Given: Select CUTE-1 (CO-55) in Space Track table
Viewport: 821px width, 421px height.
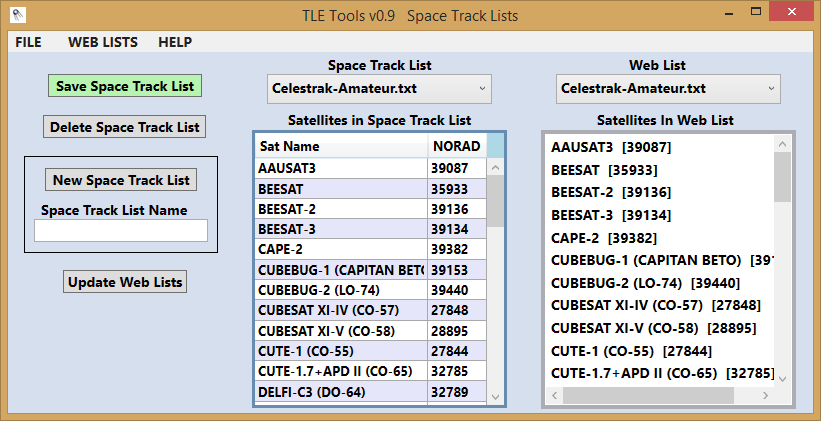Looking at the screenshot, I should (x=371, y=351).
